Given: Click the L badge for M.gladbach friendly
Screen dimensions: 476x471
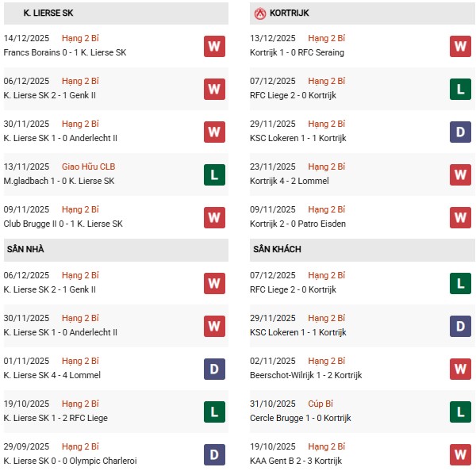Looking at the screenshot, I should point(214,174).
